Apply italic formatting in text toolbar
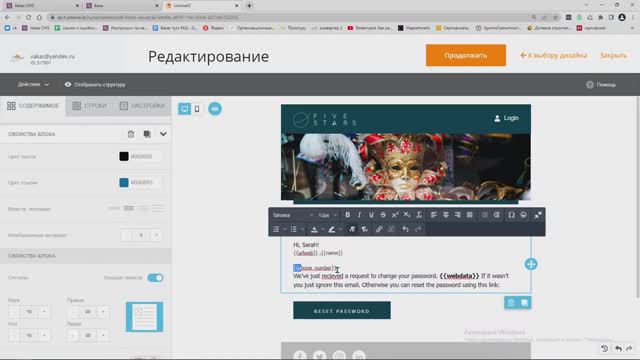640x360 pixels. click(359, 215)
